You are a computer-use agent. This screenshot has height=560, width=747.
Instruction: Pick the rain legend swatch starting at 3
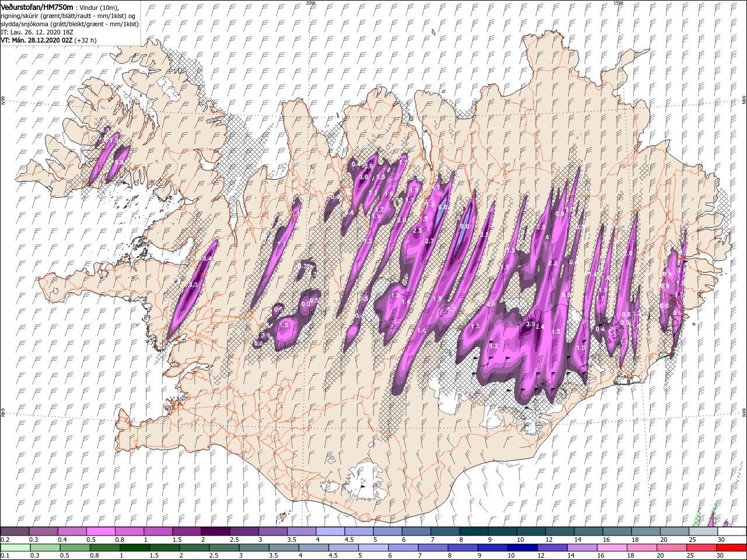tap(254, 548)
